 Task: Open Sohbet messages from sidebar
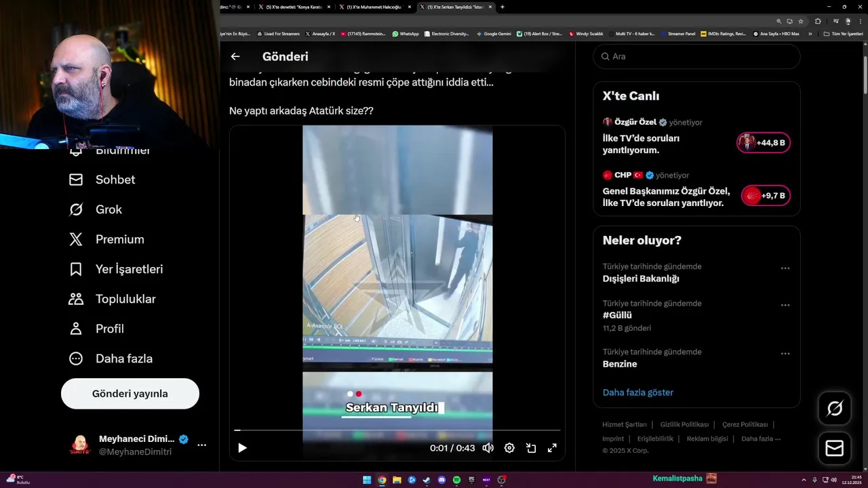click(102, 180)
